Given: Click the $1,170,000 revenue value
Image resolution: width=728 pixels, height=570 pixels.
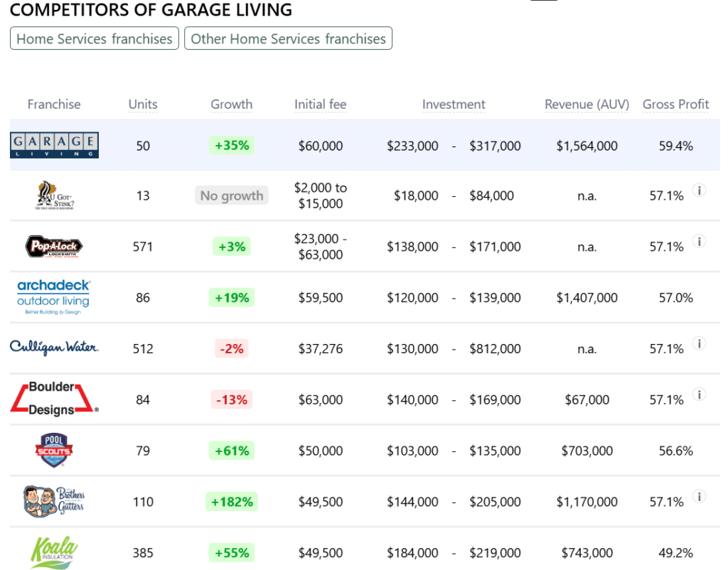Looking at the screenshot, I should pos(587,502).
